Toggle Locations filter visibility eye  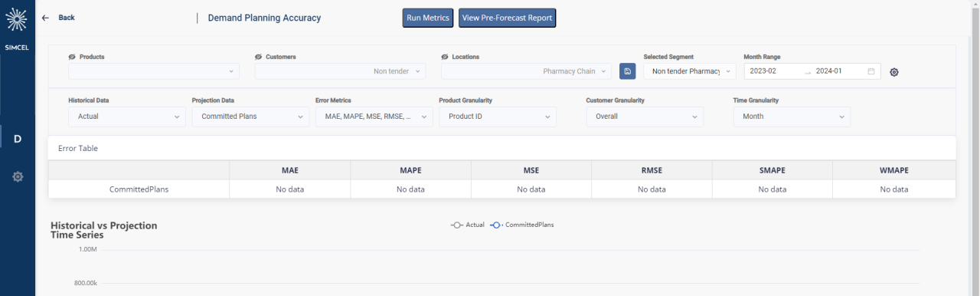pos(445,57)
